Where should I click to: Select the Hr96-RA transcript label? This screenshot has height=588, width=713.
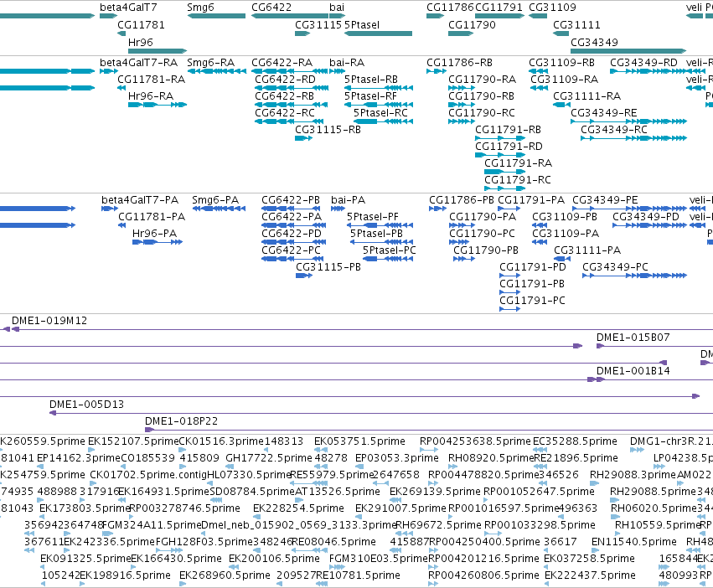click(151, 96)
